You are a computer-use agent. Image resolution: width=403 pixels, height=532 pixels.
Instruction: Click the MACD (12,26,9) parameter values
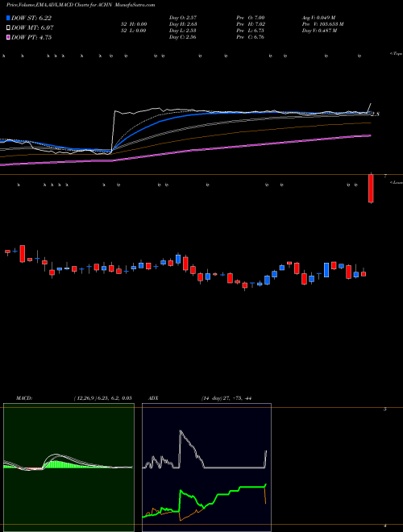coord(103,398)
